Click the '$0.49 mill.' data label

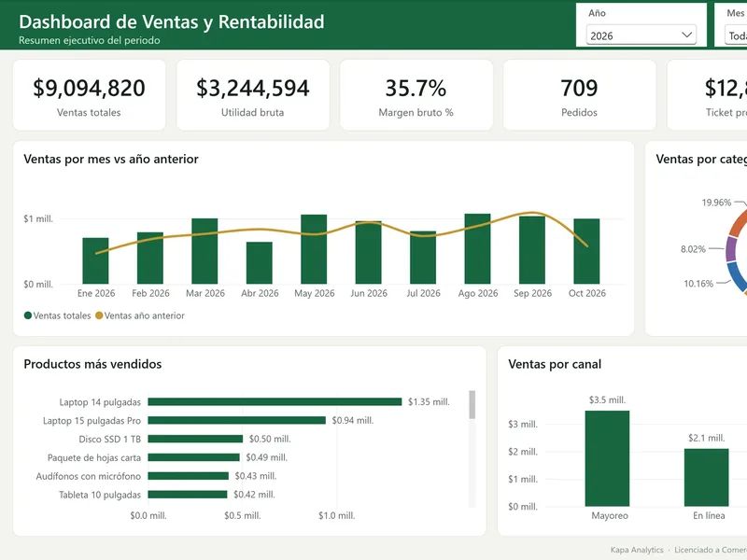267,457
